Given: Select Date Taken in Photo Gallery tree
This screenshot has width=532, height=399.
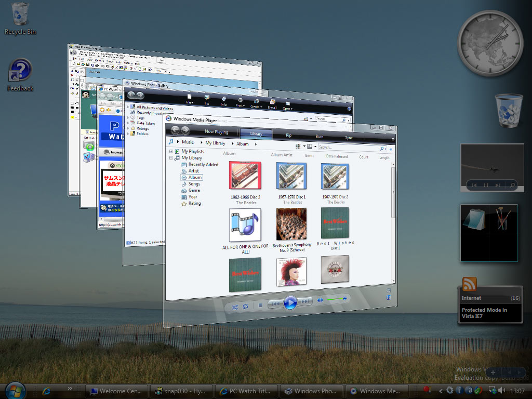Looking at the screenshot, I should [x=145, y=123].
